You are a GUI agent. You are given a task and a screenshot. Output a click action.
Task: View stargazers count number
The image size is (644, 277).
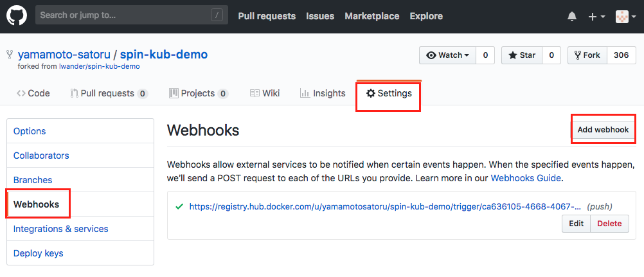(x=551, y=55)
